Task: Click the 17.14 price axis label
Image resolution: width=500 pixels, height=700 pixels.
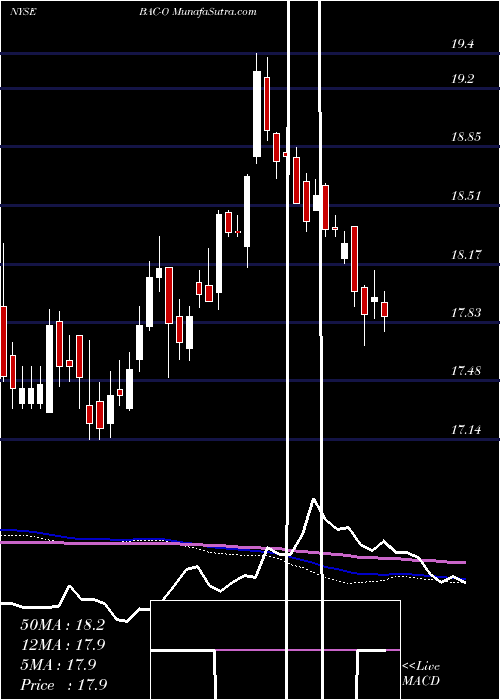Action: click(466, 430)
